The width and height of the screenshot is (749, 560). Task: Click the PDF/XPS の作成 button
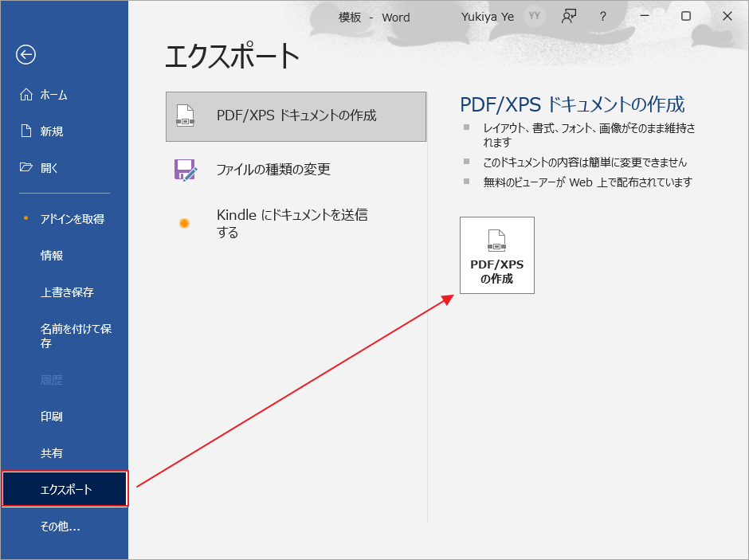[496, 256]
